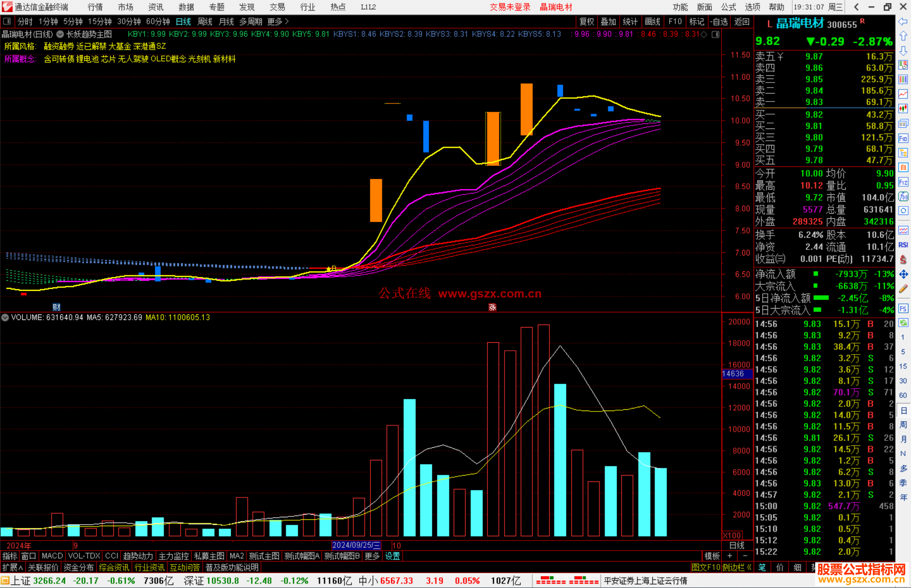
Task: Click the 笔 tick tab under trades list
Action: pos(762,568)
